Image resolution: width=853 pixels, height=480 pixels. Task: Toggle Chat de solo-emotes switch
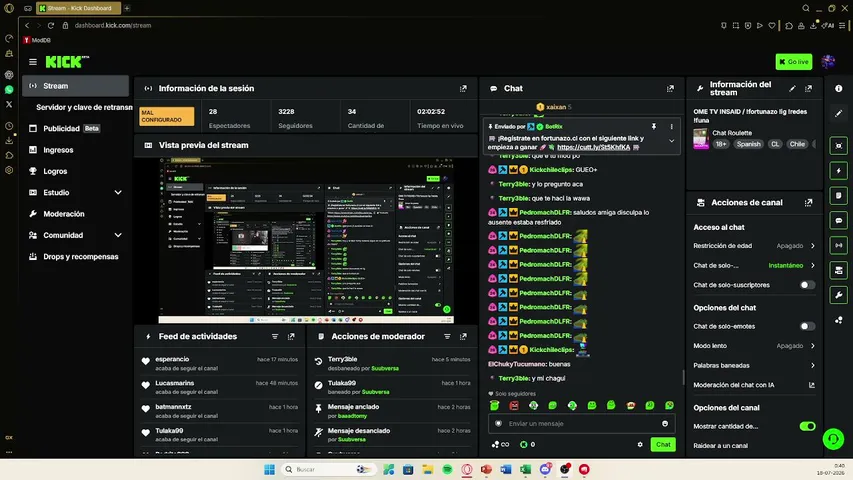coord(807,326)
